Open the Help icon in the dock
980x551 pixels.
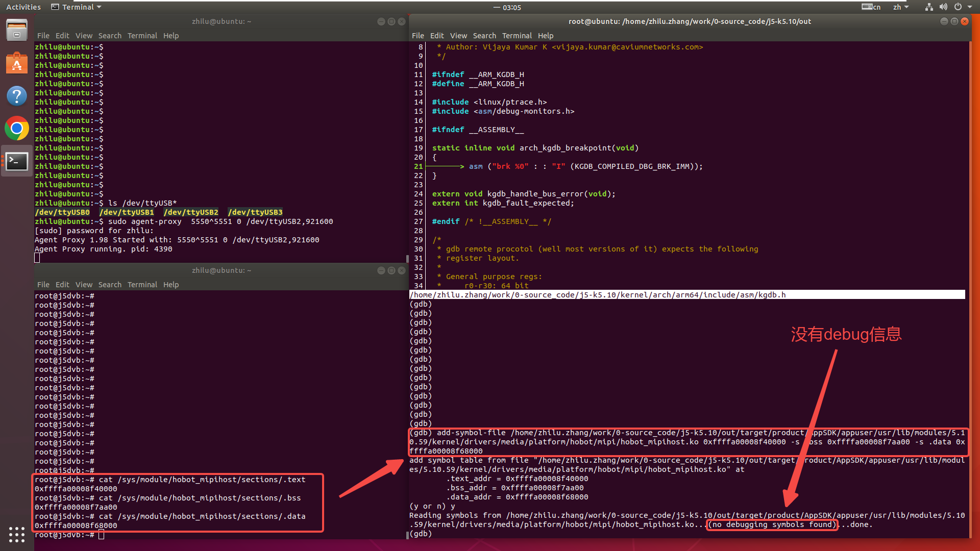click(17, 96)
